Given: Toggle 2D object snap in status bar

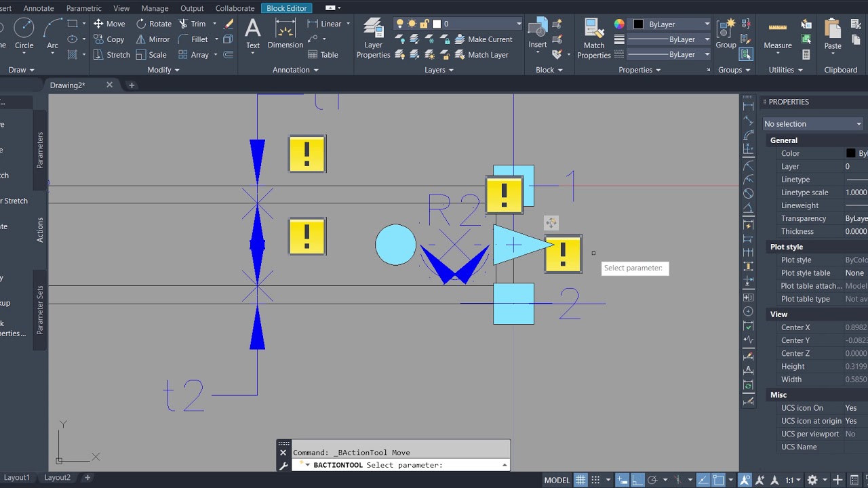Looking at the screenshot, I should 718,480.
